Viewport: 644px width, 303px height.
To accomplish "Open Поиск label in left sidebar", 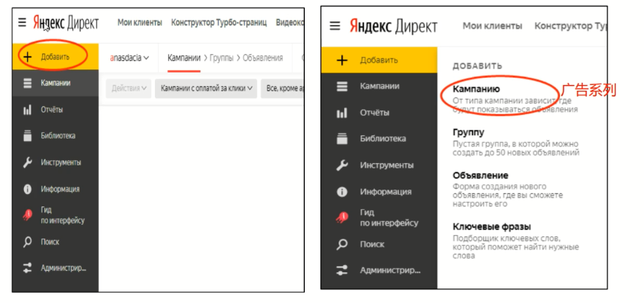I will (x=50, y=242).
